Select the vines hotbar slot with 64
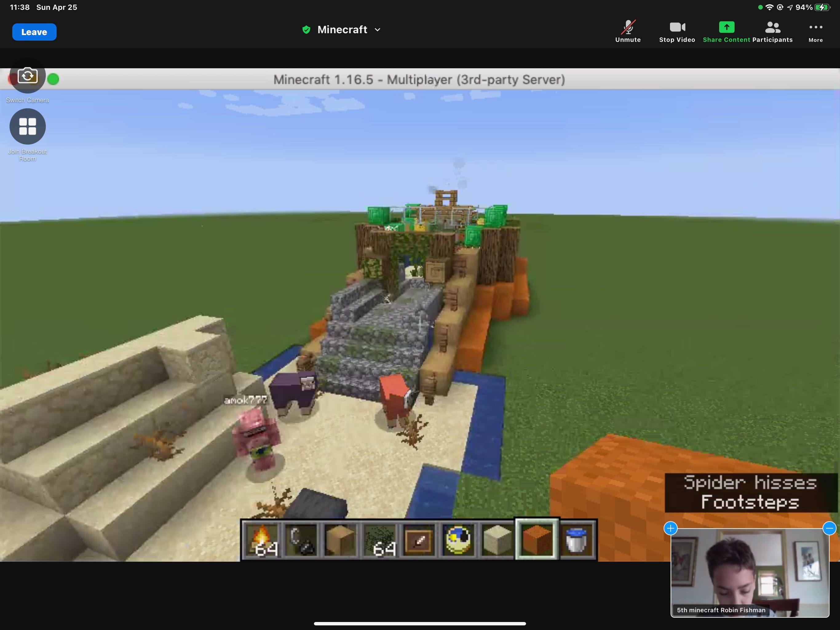 pos(380,540)
